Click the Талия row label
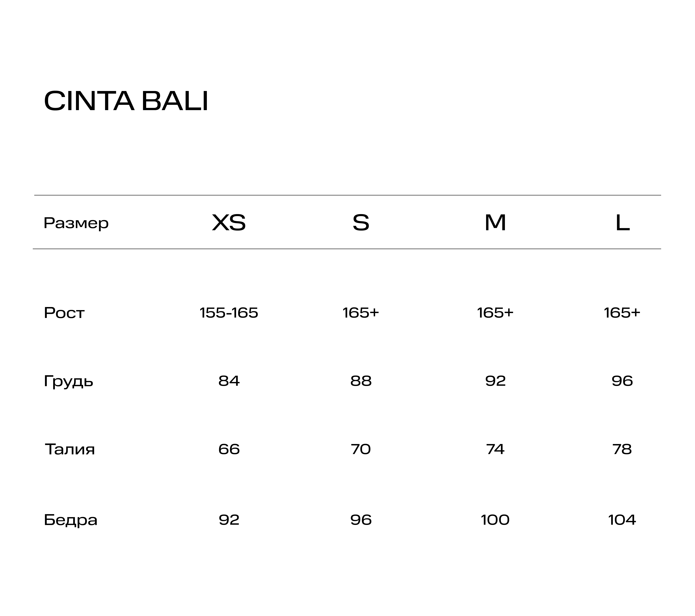This screenshot has width=695, height=616. pyautogui.click(x=70, y=449)
